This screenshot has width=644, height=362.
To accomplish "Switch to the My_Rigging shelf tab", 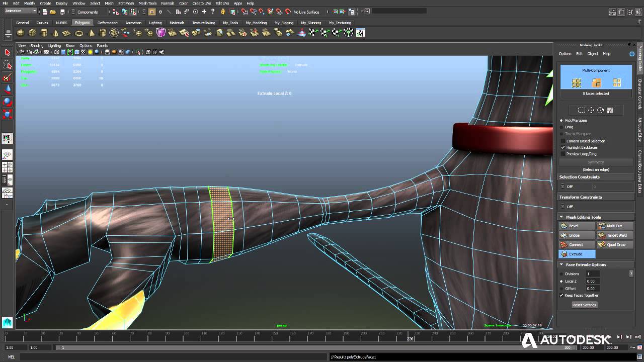I will pyautogui.click(x=284, y=23).
